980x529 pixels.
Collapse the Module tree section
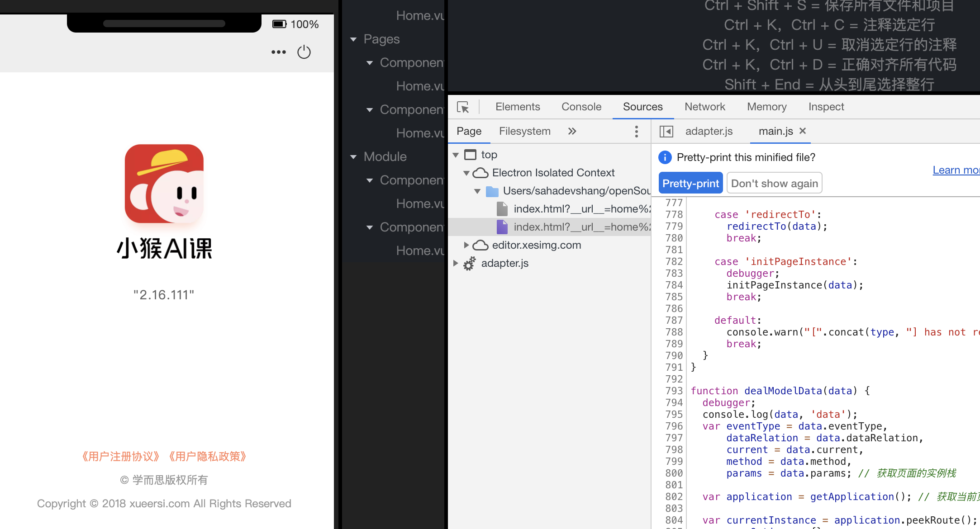pyautogui.click(x=354, y=157)
